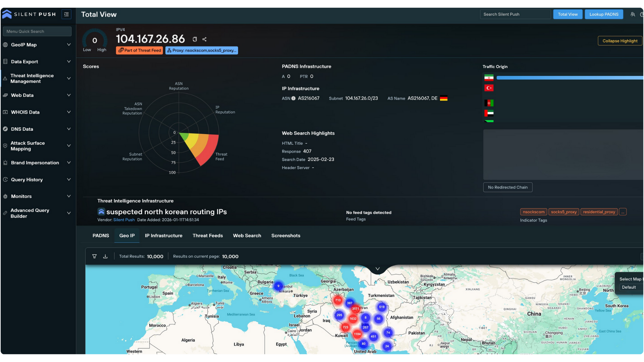Click the ASN info icon
644x362 pixels.
(x=293, y=99)
